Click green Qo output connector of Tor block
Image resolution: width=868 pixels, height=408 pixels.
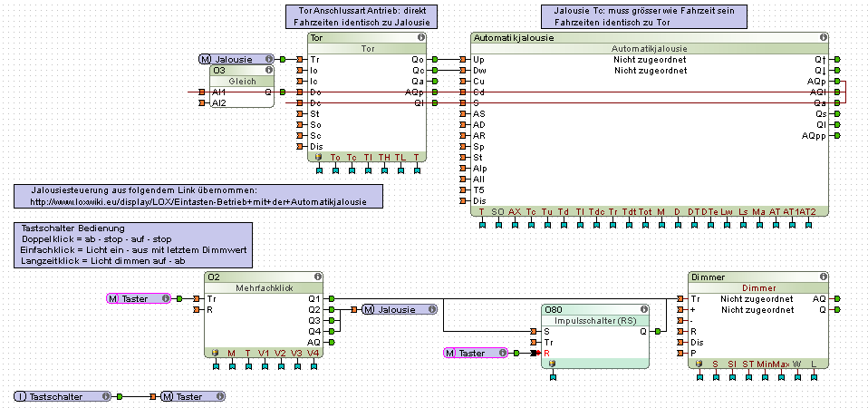coord(435,59)
